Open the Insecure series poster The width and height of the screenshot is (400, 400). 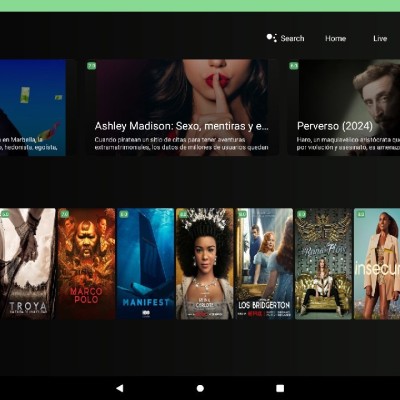tap(377, 264)
